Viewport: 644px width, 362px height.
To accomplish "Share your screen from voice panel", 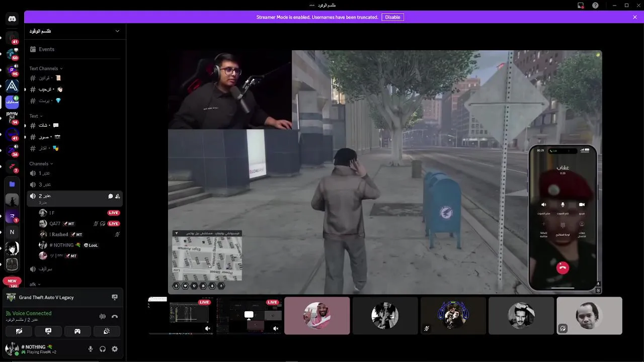I will 48,331.
